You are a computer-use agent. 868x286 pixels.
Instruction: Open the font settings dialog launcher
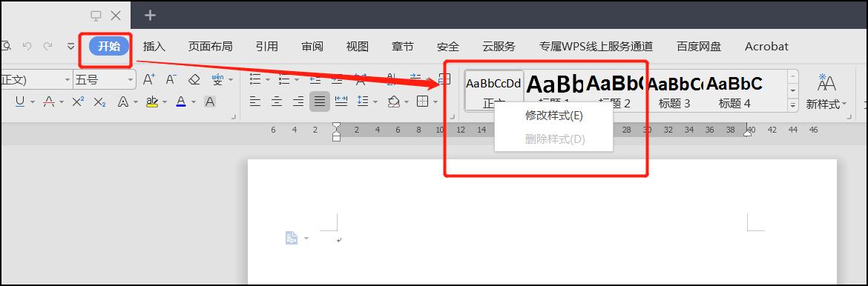tap(234, 117)
